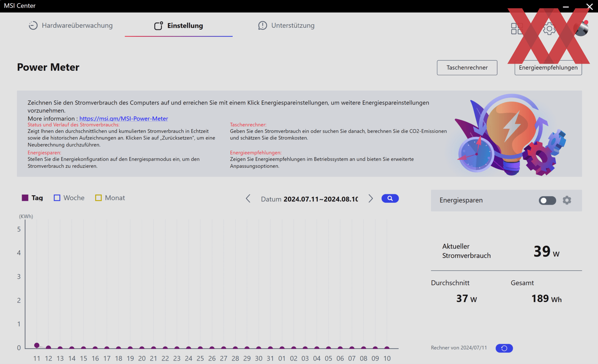Go to previous date range
The width and height of the screenshot is (598, 364).
pos(248,199)
